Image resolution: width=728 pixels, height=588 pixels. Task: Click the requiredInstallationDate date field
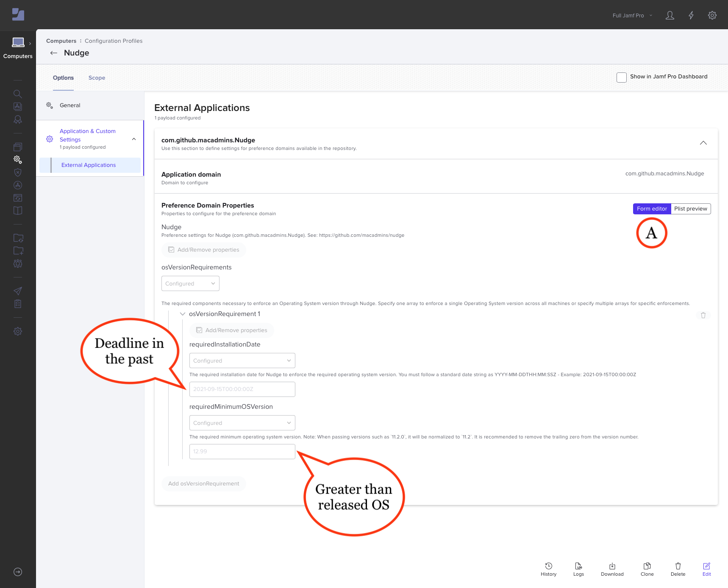point(242,389)
